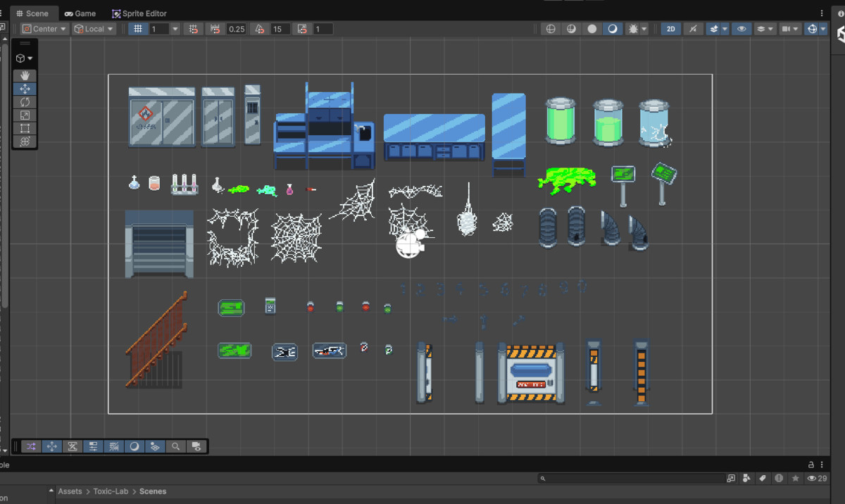Select the Transform tool
This screenshot has width=845, height=504.
[x=25, y=141]
